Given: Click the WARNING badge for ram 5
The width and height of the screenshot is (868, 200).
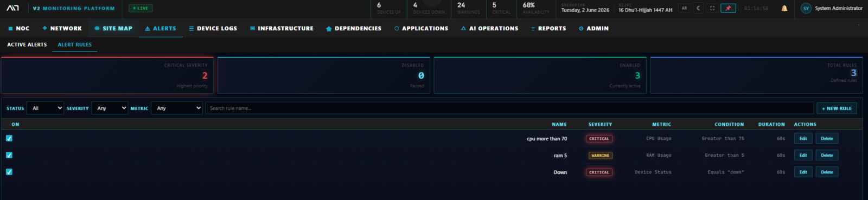Looking at the screenshot, I should (x=600, y=156).
